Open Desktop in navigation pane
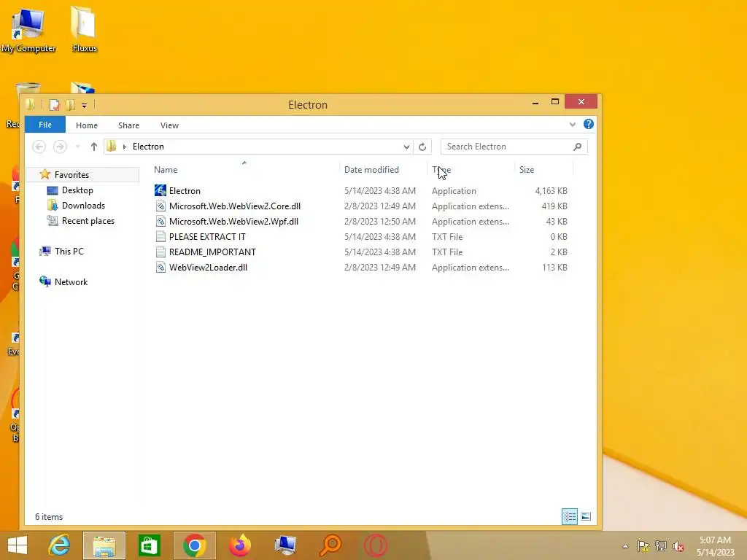747x560 pixels. click(x=77, y=190)
